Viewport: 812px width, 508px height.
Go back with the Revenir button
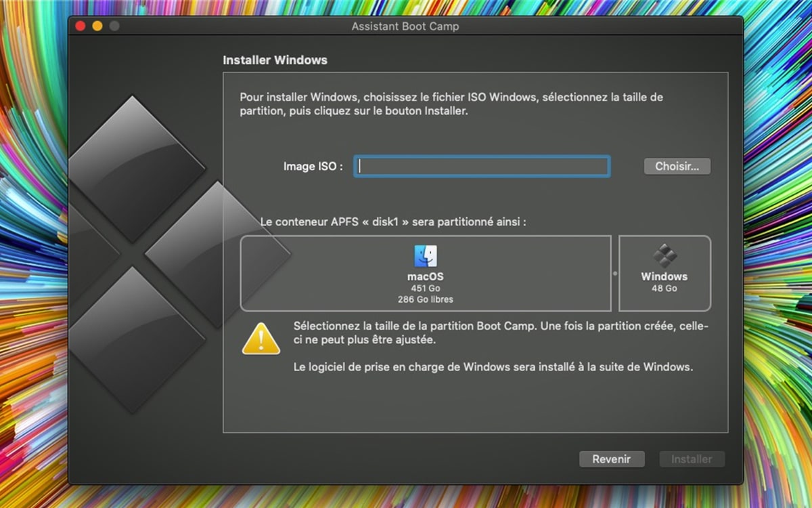612,459
